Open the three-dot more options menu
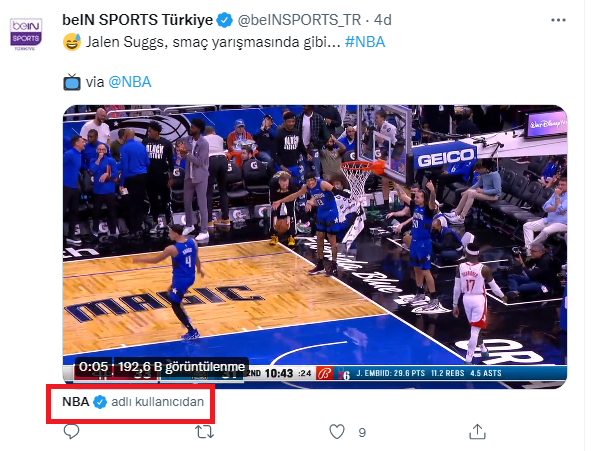This screenshot has width=598, height=451. point(558,20)
